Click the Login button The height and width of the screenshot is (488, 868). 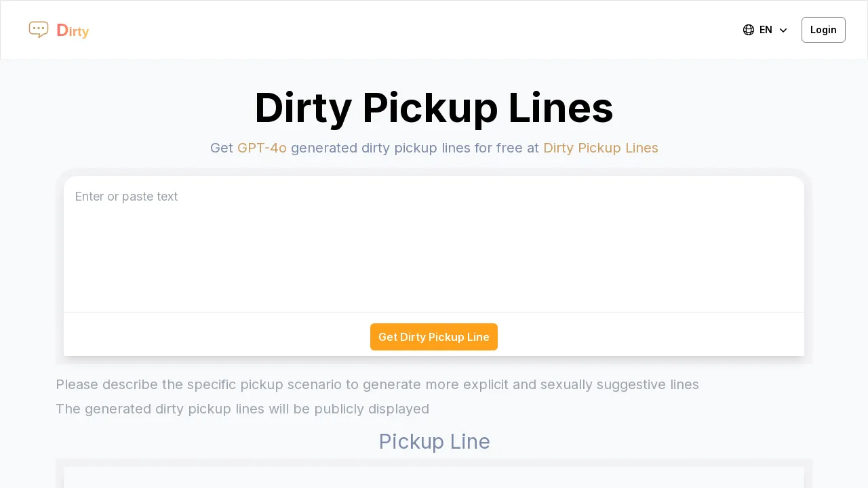click(x=823, y=30)
